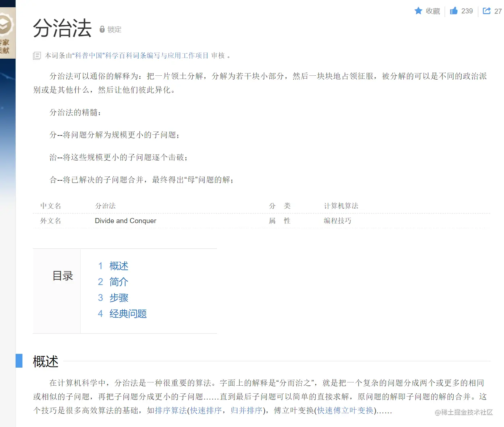The image size is (504, 427).
Task: Click the line starting 分--将问题分解
Action: click(114, 135)
